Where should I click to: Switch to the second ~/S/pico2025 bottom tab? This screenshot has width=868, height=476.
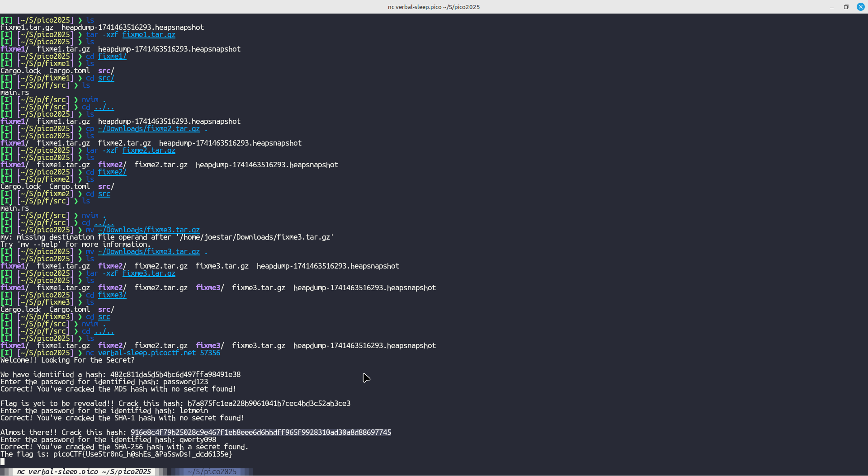(212, 471)
